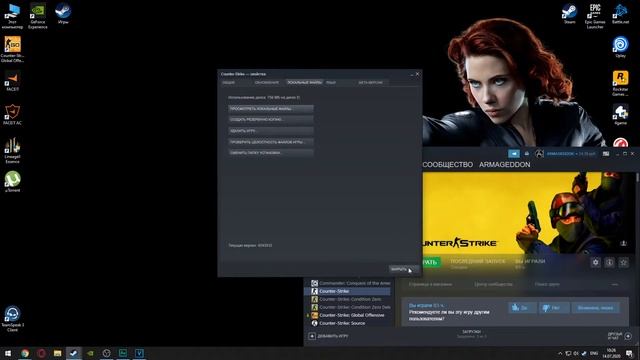
Task: Open the Battle.net desktop shortcut
Action: [x=620, y=14]
